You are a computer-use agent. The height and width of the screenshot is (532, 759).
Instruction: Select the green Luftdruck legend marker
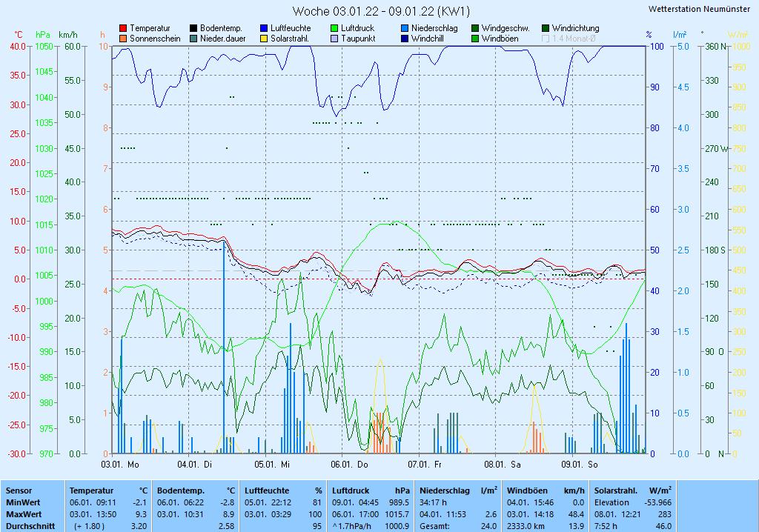click(334, 28)
